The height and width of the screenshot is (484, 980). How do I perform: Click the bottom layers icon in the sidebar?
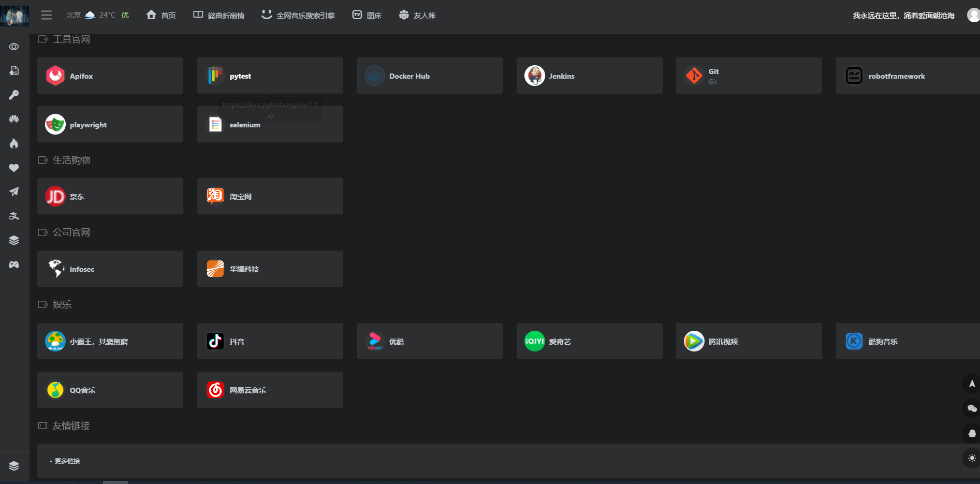(14, 466)
